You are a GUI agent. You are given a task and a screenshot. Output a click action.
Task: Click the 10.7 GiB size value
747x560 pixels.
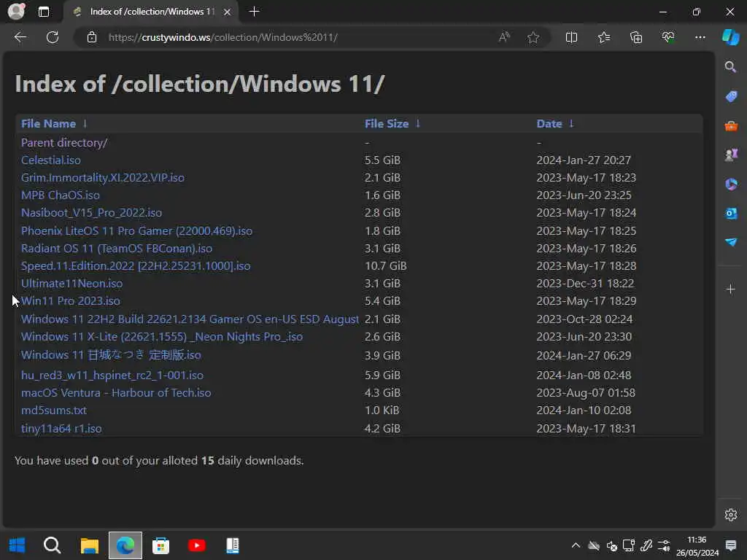pyautogui.click(x=385, y=266)
